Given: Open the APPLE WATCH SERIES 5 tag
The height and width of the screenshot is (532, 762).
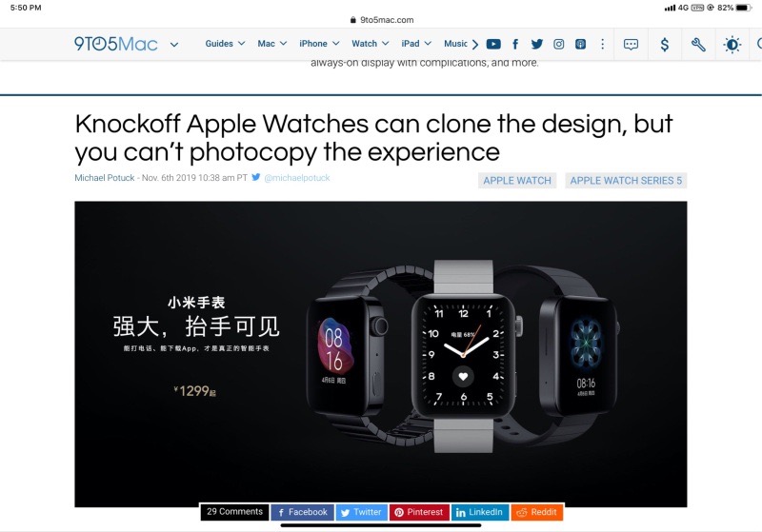Looking at the screenshot, I should pyautogui.click(x=626, y=181).
